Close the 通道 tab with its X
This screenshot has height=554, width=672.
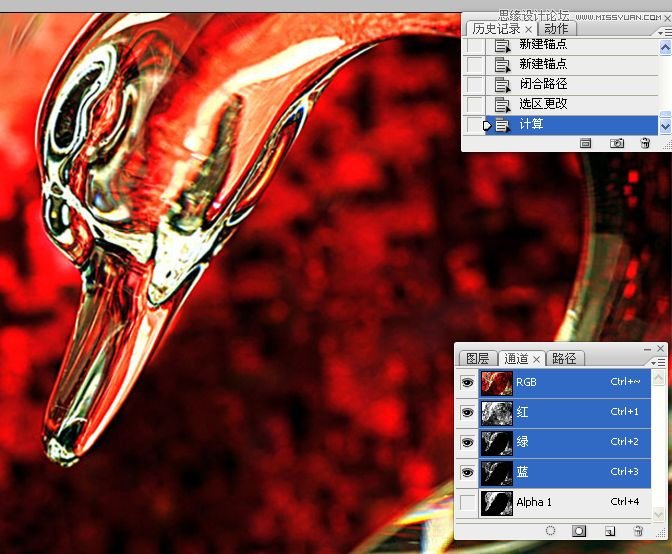536,359
